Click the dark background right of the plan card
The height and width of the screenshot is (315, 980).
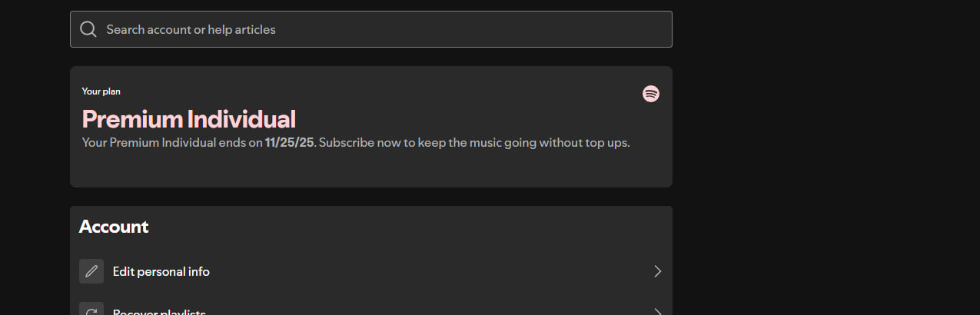point(826,127)
